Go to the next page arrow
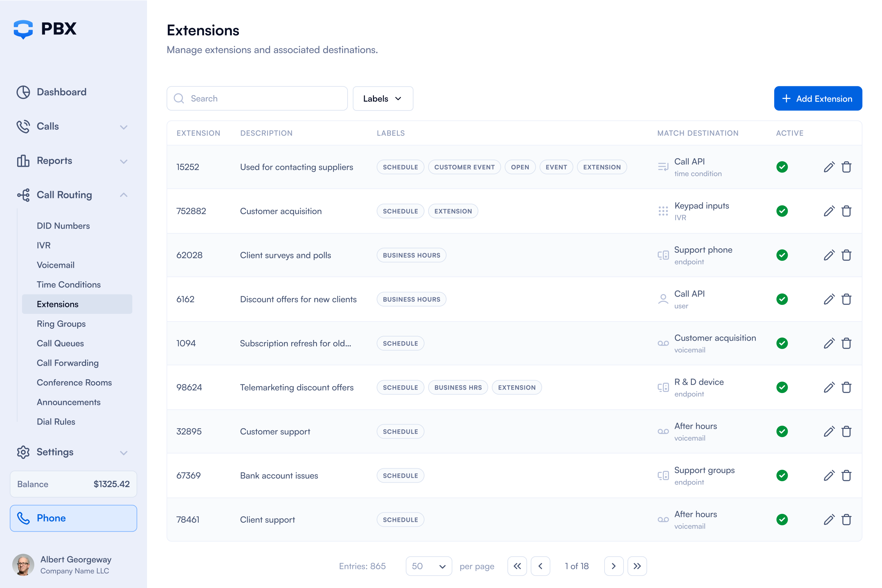The image size is (882, 588). pos(613,566)
